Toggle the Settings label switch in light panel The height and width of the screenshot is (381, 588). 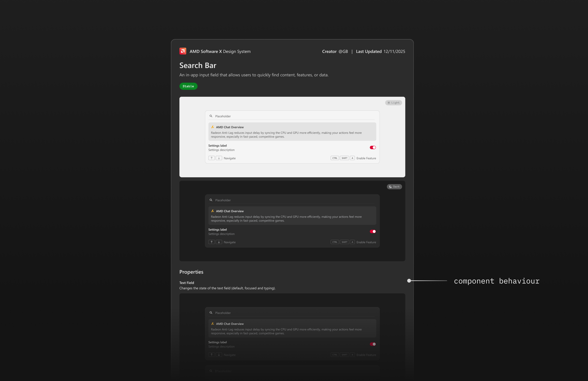[373, 148]
